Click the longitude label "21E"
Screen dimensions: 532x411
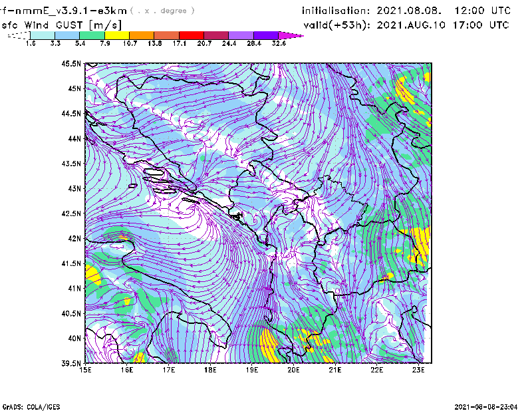click(x=335, y=370)
